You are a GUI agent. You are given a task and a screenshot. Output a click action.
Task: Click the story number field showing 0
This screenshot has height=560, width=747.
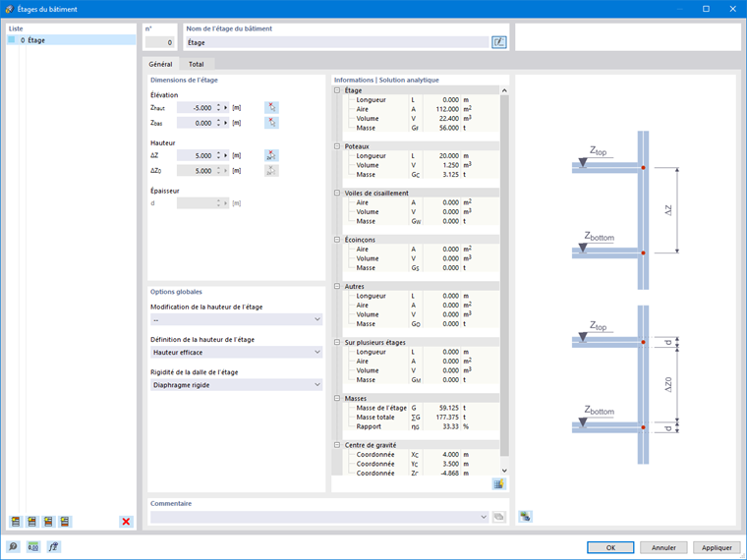click(x=160, y=42)
